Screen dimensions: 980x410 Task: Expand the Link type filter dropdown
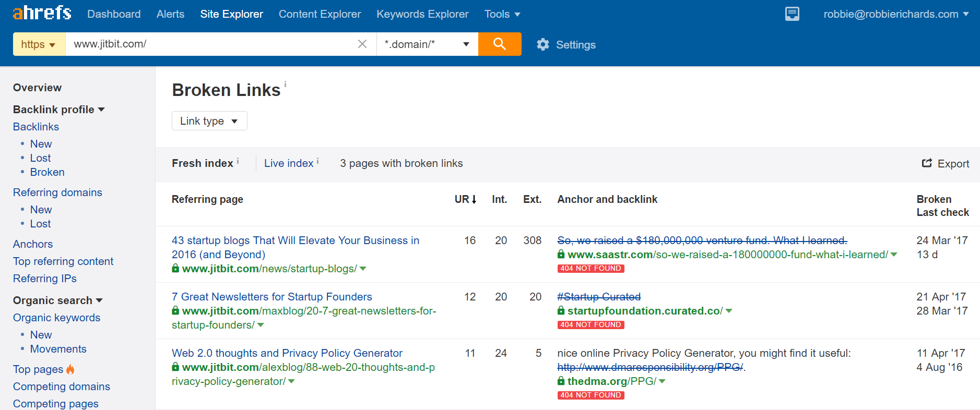pyautogui.click(x=209, y=121)
